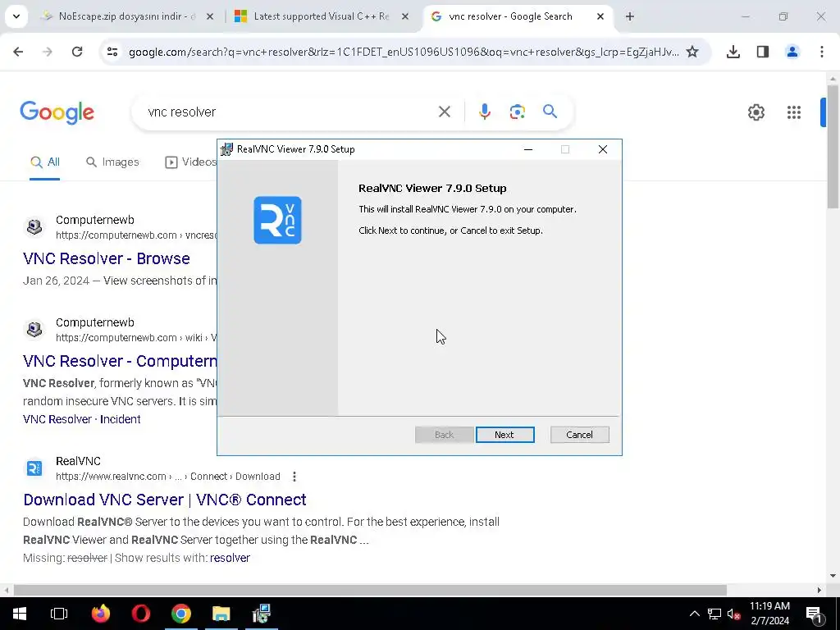Open Download VNC Server result link
This screenshot has height=630, width=840.
tap(164, 500)
